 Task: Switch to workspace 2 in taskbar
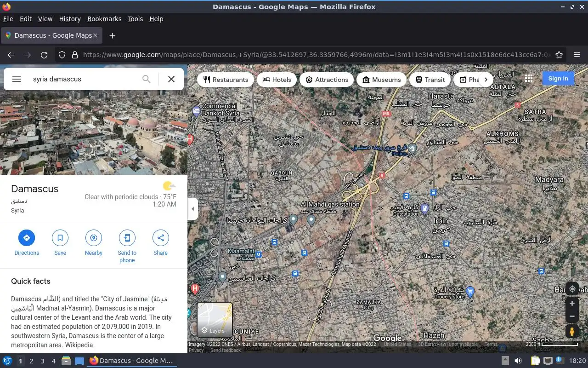pos(31,361)
